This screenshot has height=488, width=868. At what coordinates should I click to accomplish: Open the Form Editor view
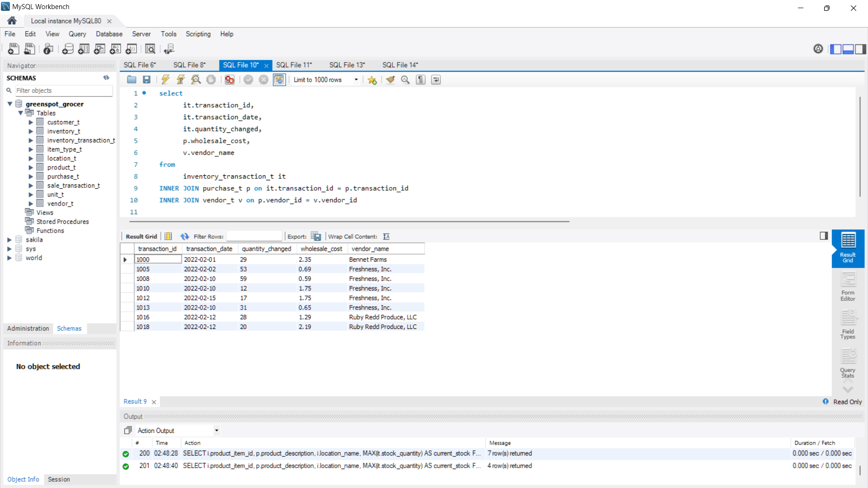tap(848, 287)
